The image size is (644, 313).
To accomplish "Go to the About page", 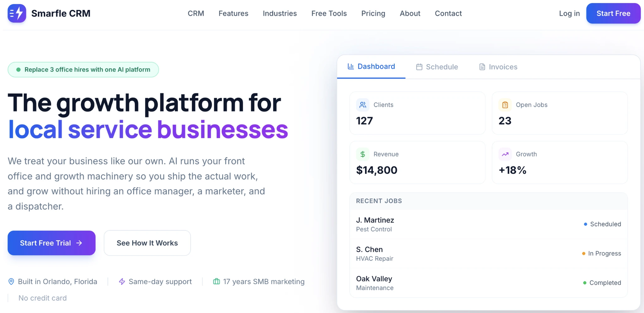I will tap(410, 13).
